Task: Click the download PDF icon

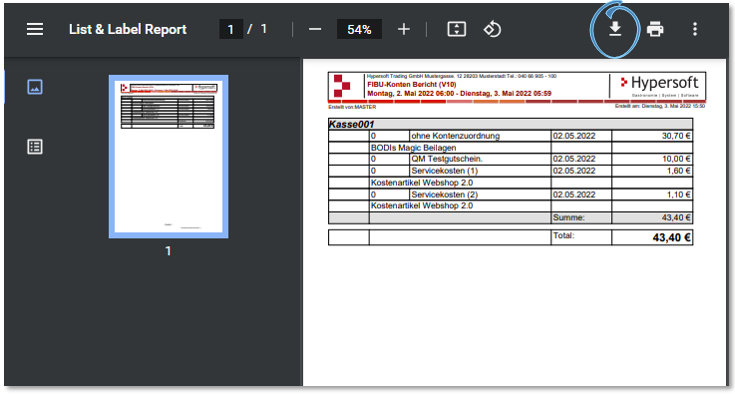Action: [615, 29]
